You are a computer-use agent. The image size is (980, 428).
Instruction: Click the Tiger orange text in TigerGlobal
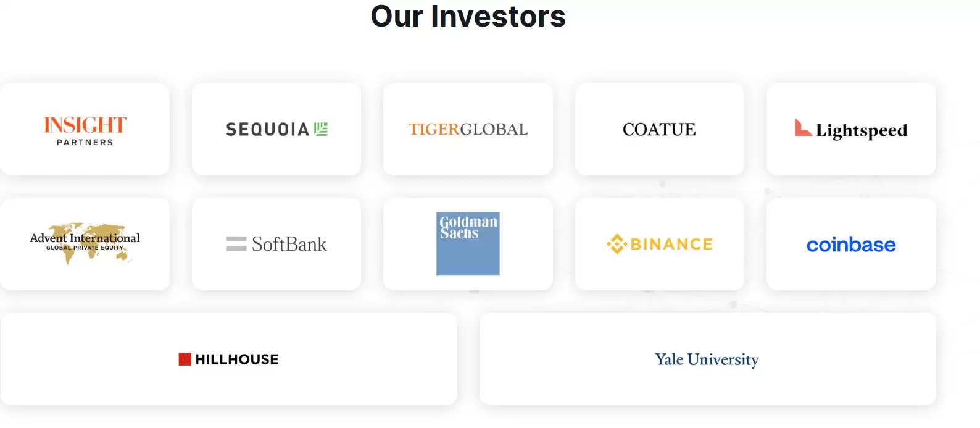click(x=434, y=129)
